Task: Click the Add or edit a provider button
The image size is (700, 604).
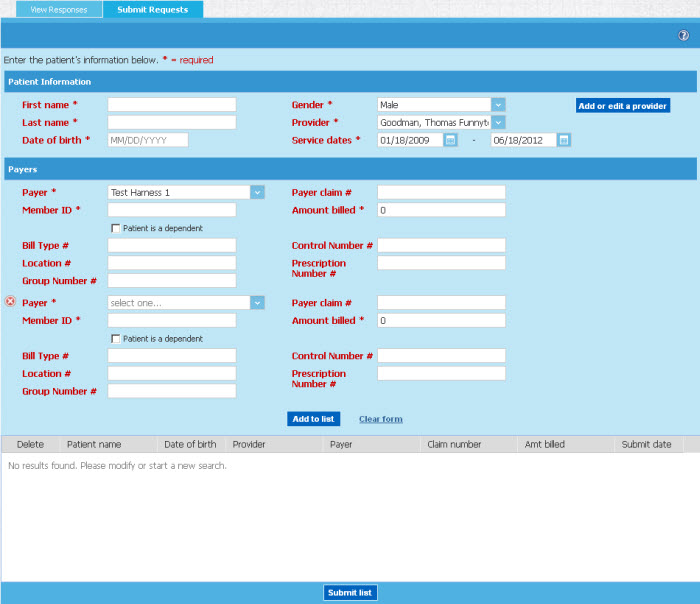Action: coord(622,106)
